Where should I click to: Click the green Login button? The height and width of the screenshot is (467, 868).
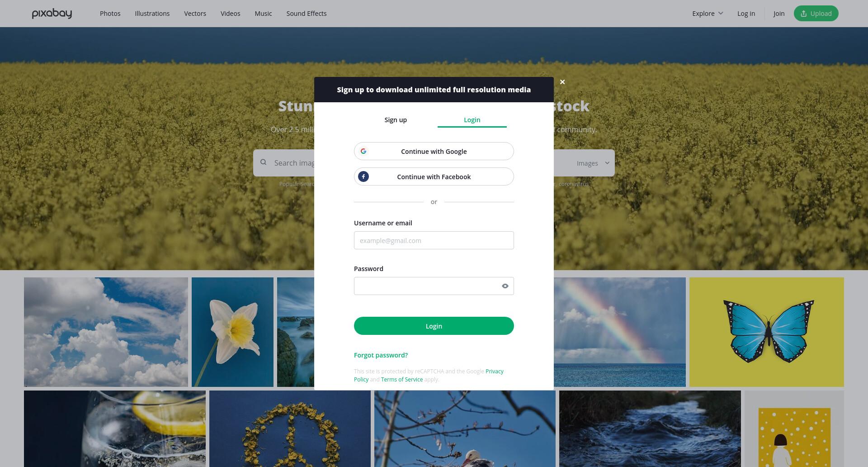pyautogui.click(x=434, y=326)
